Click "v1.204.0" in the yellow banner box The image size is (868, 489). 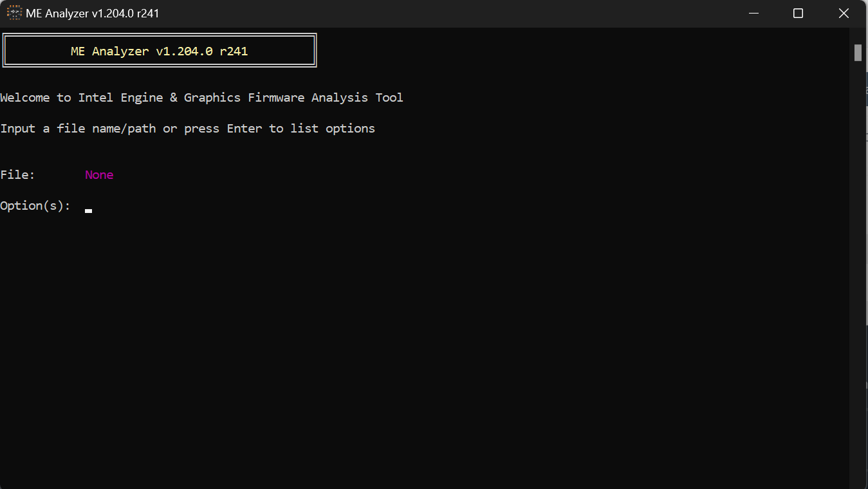click(x=184, y=51)
